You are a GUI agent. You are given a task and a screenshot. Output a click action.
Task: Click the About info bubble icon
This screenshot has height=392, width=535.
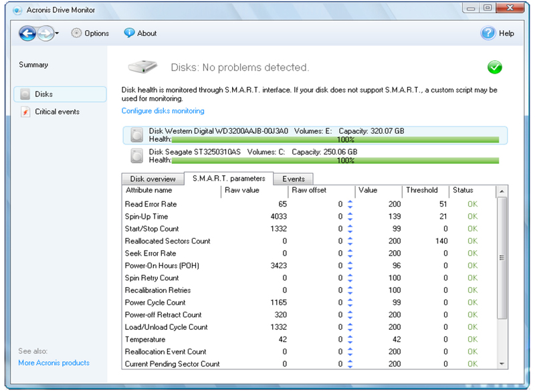129,33
